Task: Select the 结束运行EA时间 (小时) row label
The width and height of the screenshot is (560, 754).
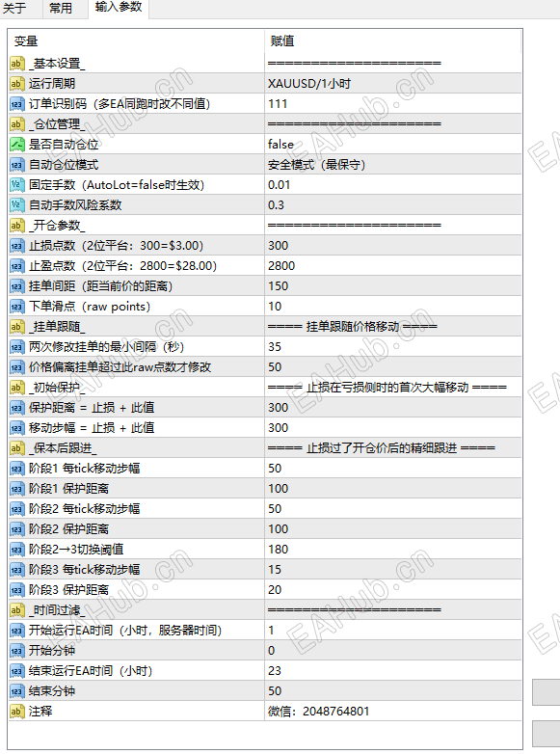Action: pyautogui.click(x=91, y=671)
